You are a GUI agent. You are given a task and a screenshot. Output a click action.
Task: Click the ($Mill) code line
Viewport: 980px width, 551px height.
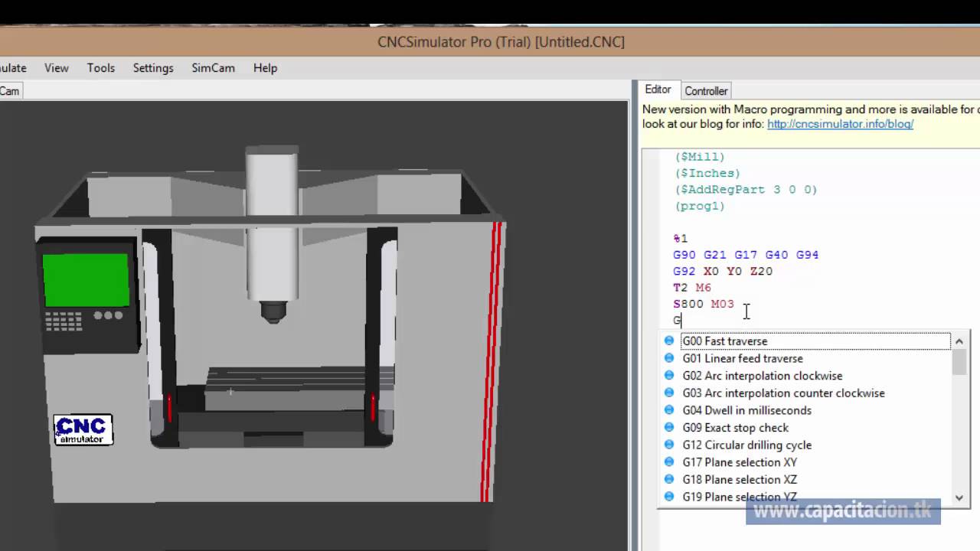(x=699, y=157)
